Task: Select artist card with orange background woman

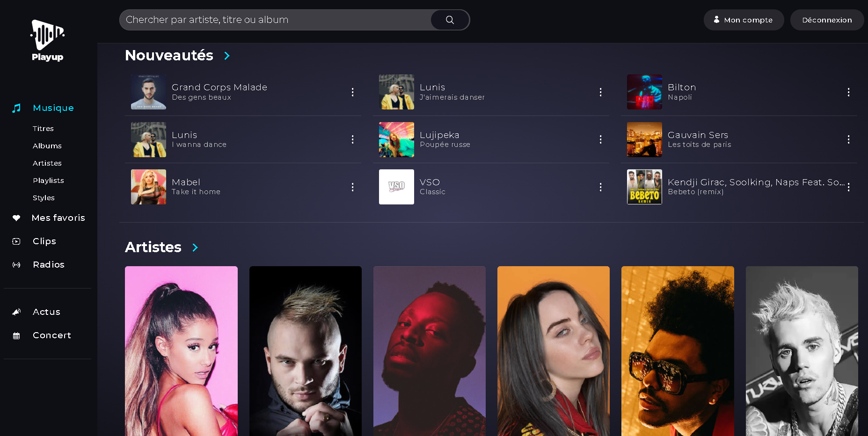Action: [554, 351]
